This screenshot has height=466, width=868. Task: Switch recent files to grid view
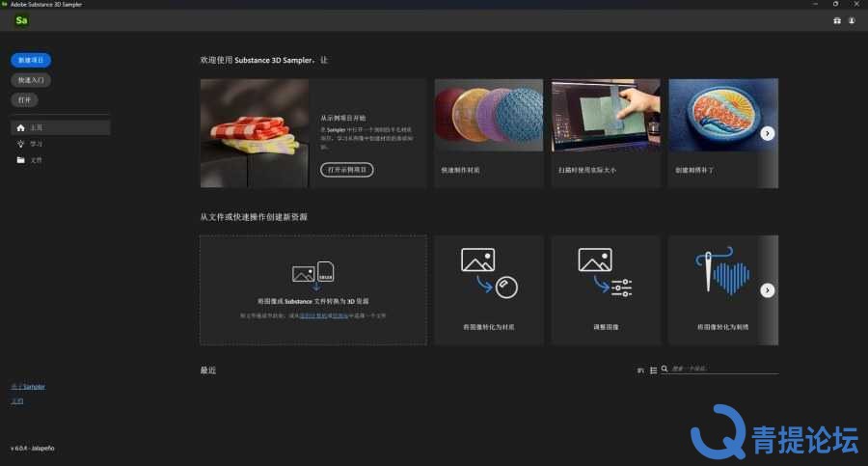click(x=640, y=370)
